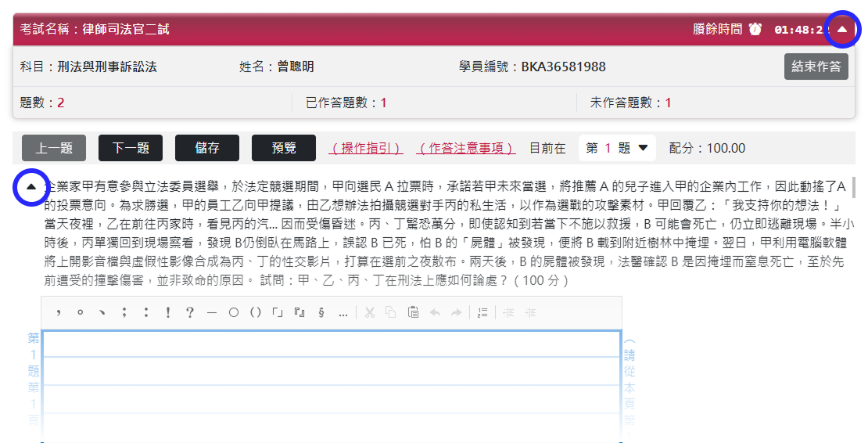868x443 pixels.
Task: Open the 第 1 題 question selector dropdown
Action: point(617,148)
